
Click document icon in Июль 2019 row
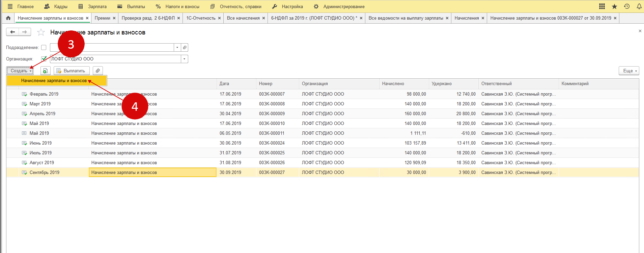pyautogui.click(x=24, y=153)
